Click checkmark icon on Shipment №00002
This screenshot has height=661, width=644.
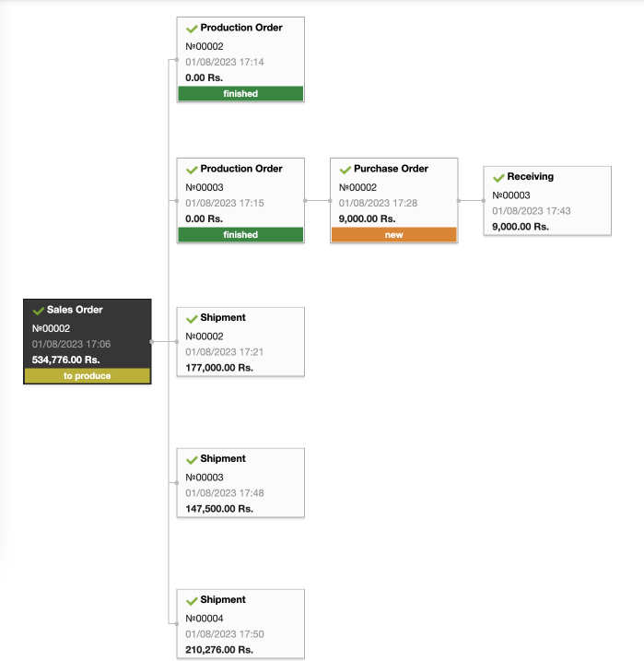[192, 319]
